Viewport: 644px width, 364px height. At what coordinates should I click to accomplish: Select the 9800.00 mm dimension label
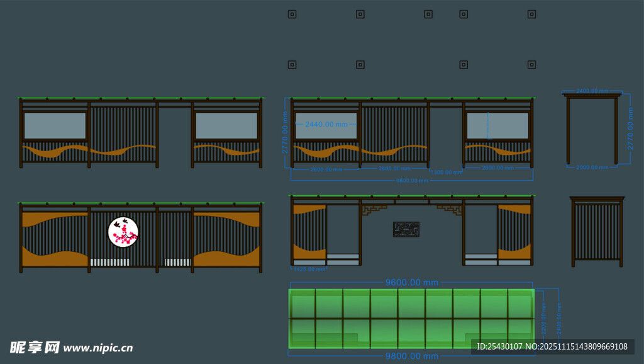[x=411, y=356]
